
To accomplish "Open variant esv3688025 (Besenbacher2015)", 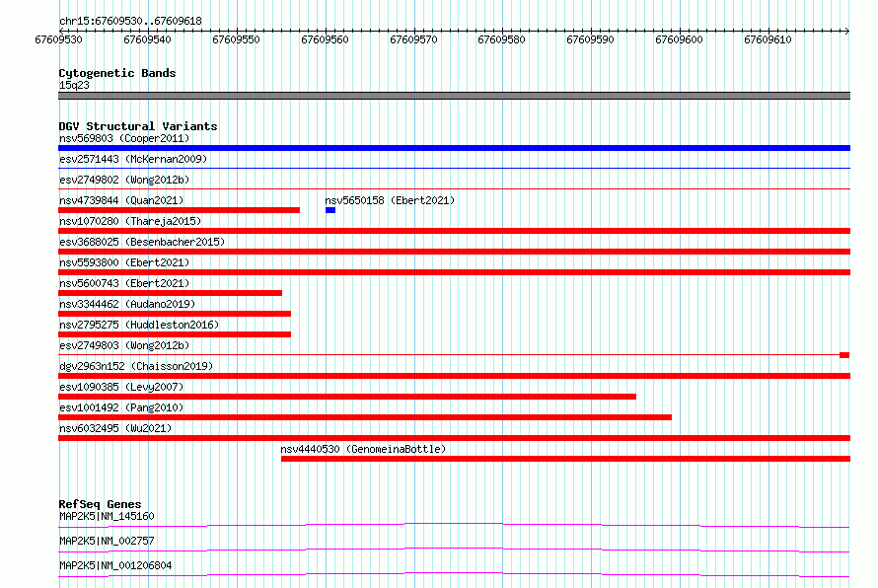I will click(142, 242).
